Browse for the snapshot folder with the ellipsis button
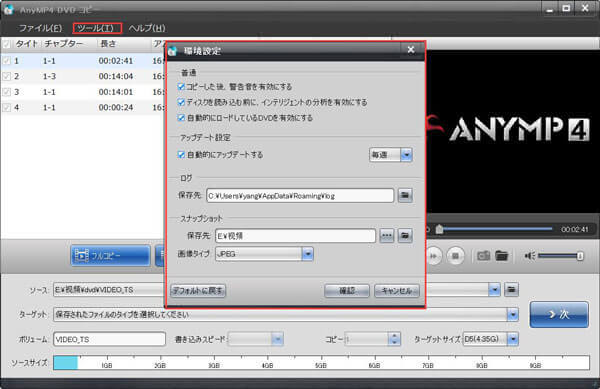600x389 pixels. (x=386, y=236)
